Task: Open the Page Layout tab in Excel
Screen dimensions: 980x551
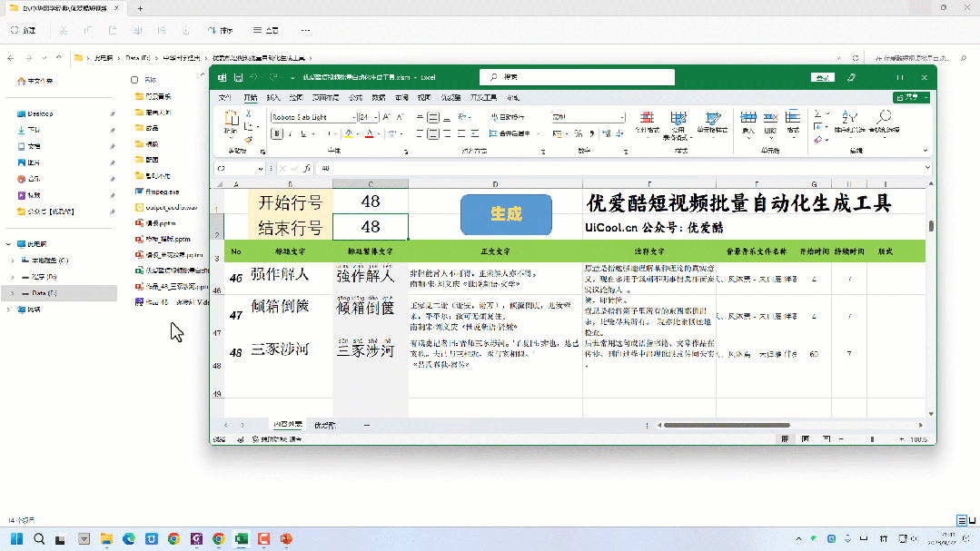Action: [325, 97]
